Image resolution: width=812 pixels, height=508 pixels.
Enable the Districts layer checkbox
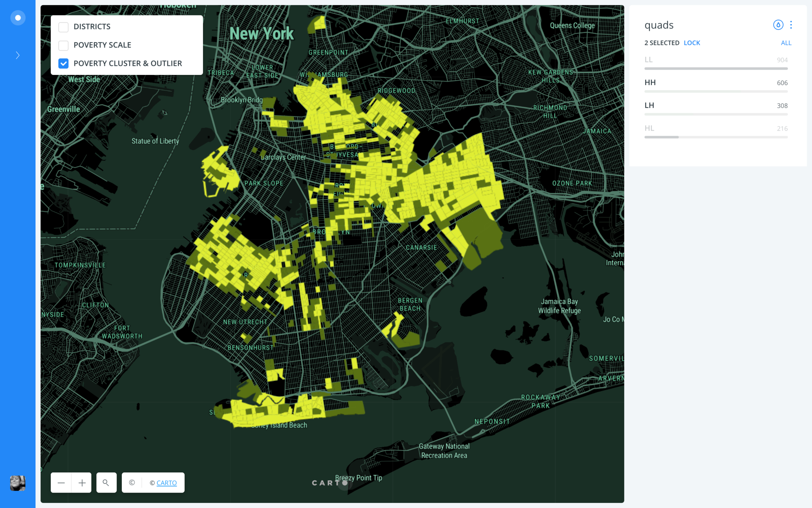pos(64,27)
